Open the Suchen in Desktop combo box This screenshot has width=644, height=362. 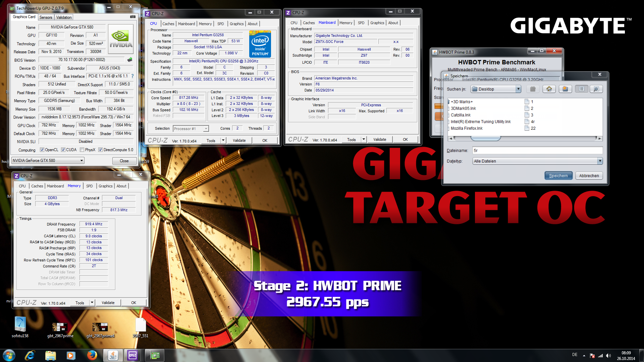496,89
